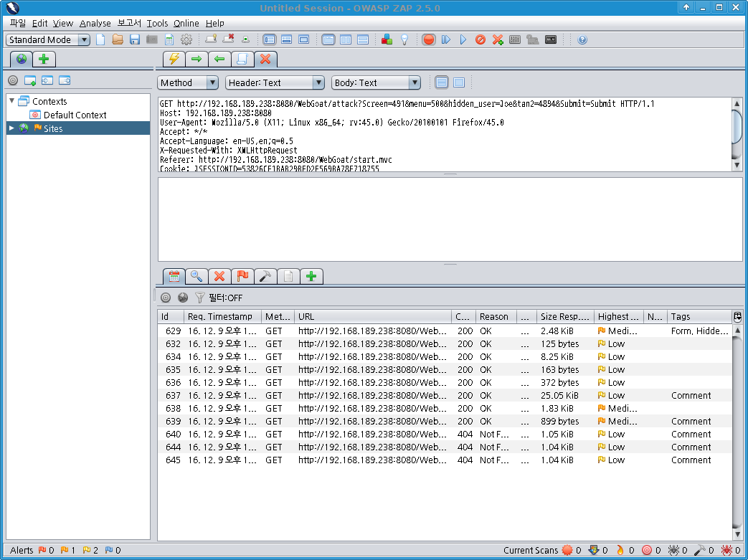The width and height of the screenshot is (748, 560).
Task: Switch to Response green left-arrow tab
Action: click(x=219, y=59)
